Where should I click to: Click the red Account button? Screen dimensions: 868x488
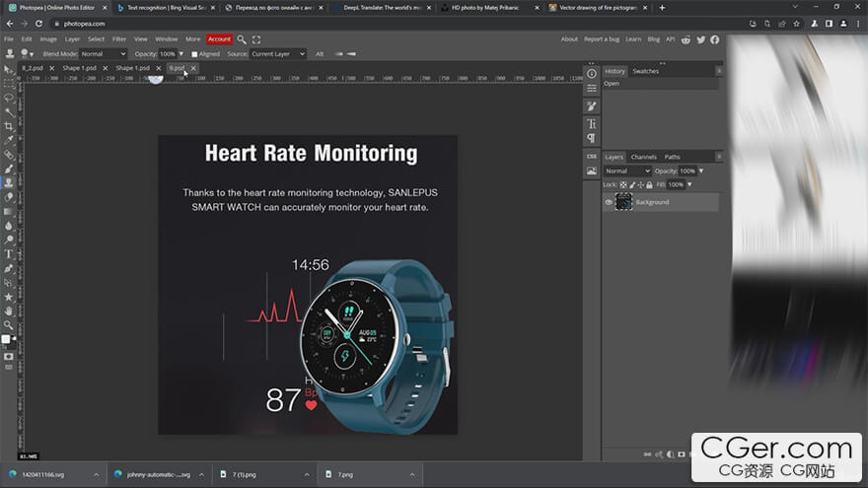pos(219,39)
